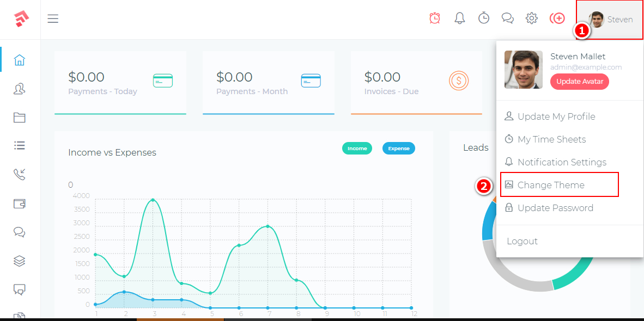
Task: Open the timer stopwatch icon in header
Action: pos(484,18)
